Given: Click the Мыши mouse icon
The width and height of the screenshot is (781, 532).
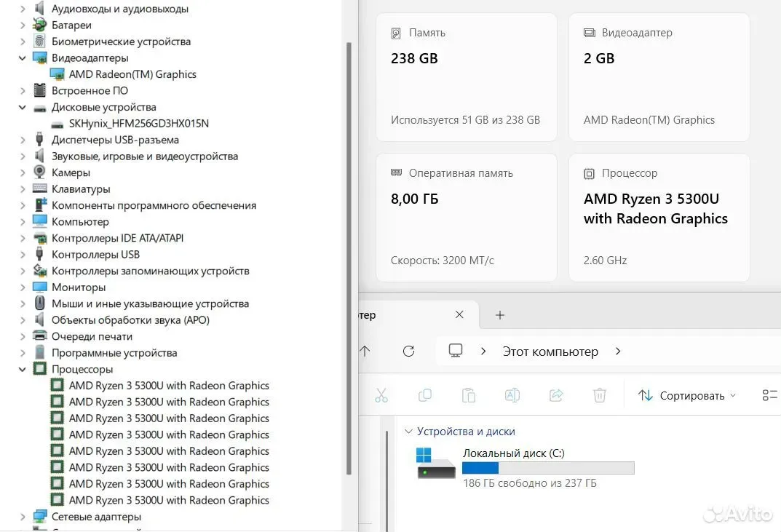Looking at the screenshot, I should click(x=40, y=303).
